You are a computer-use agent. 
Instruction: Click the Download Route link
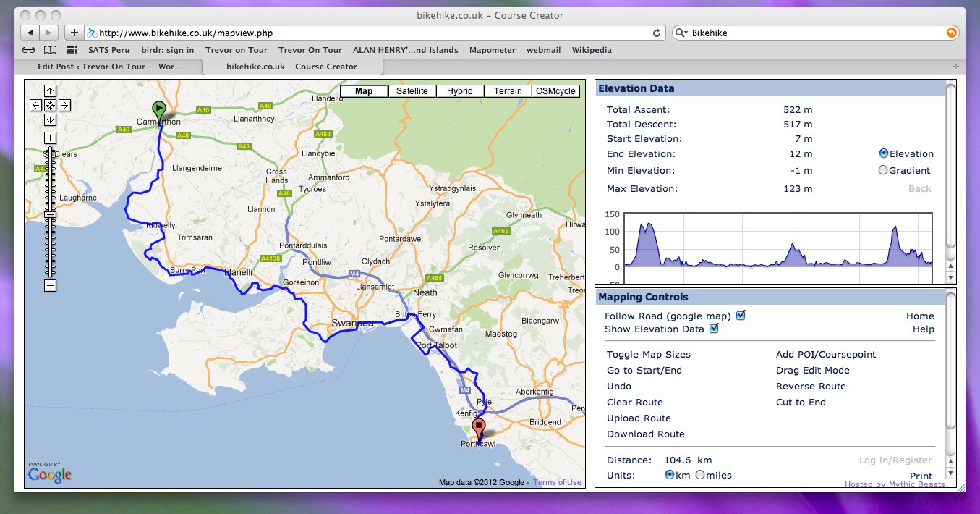pos(645,434)
